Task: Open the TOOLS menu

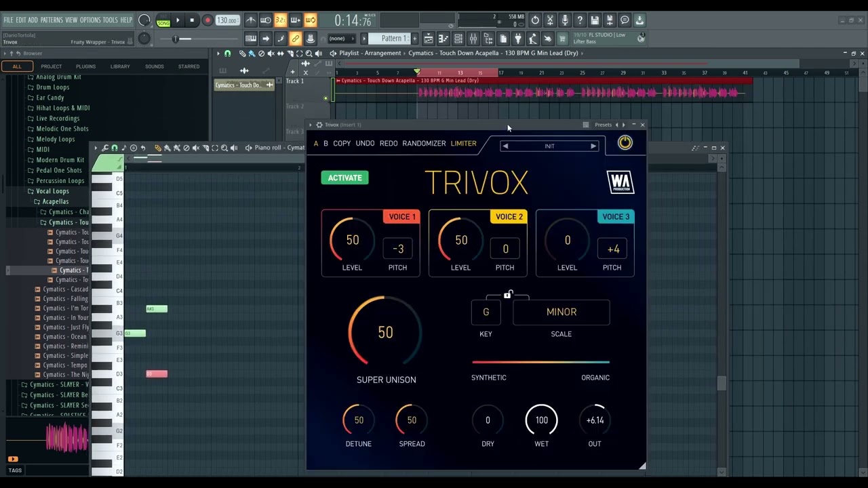Action: (110, 20)
